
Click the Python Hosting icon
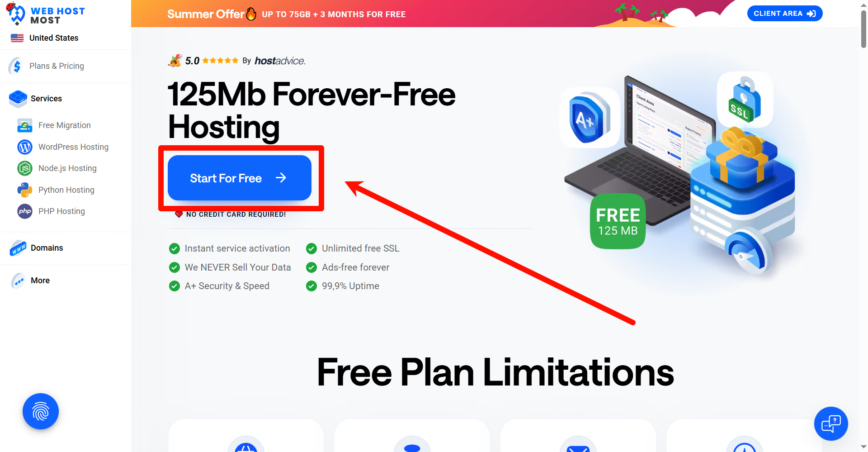click(25, 190)
